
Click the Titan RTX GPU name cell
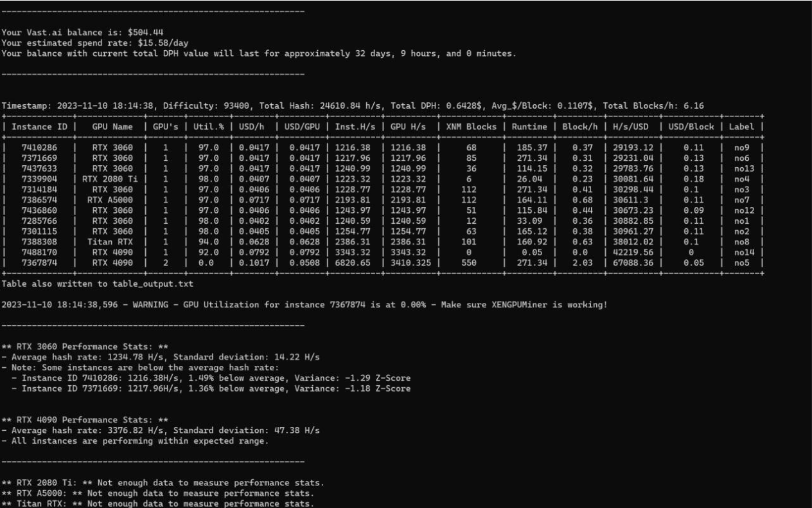112,242
